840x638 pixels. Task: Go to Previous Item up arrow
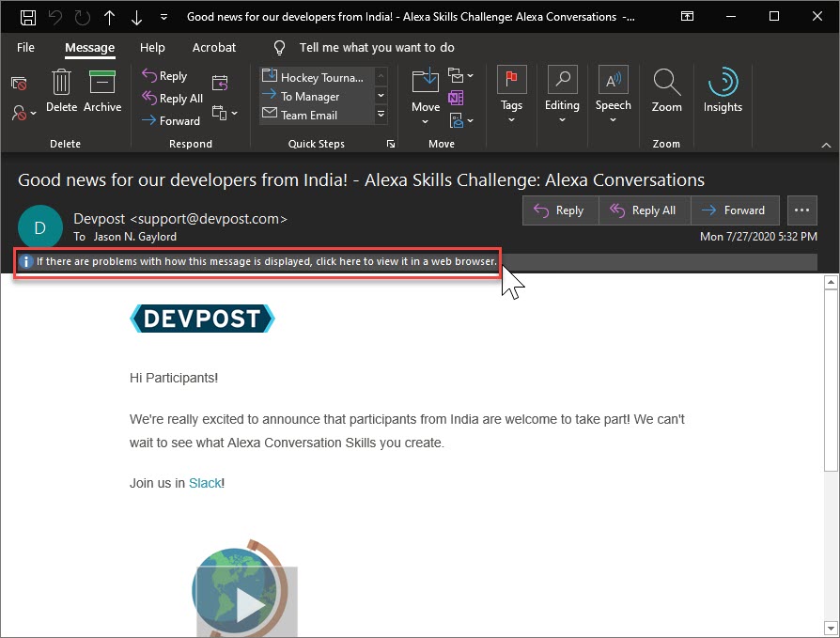click(x=109, y=17)
